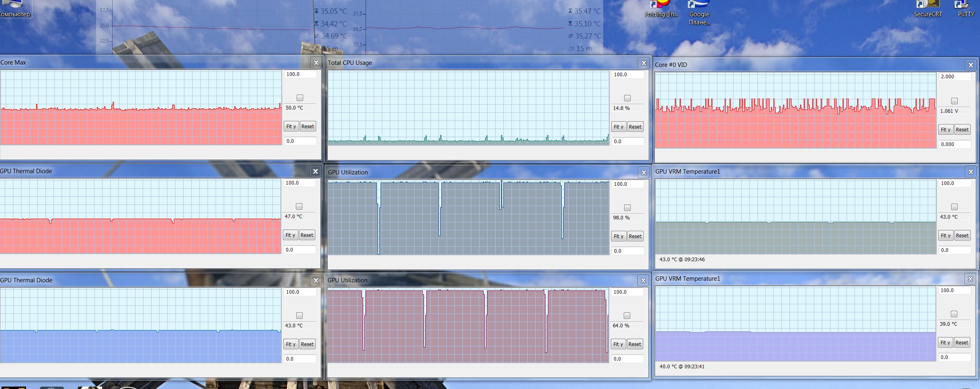The height and width of the screenshot is (389, 980).
Task: Click inside the Core #0 VID graph plot
Action: pos(796,110)
